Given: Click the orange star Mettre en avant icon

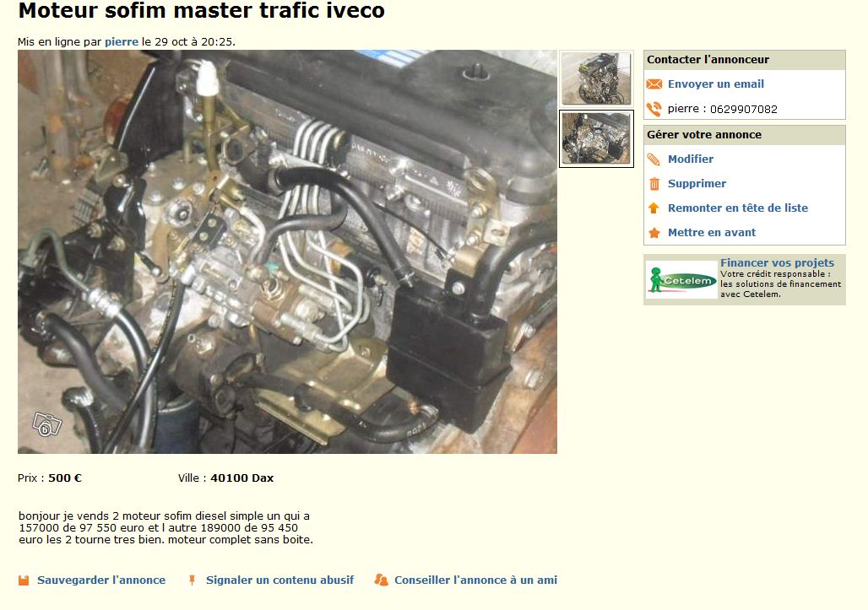Looking at the screenshot, I should point(654,233).
